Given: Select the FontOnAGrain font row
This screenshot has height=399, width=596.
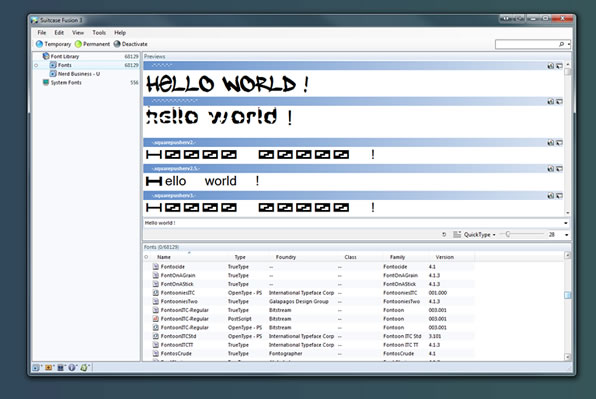Looking at the screenshot, I should (309, 276).
